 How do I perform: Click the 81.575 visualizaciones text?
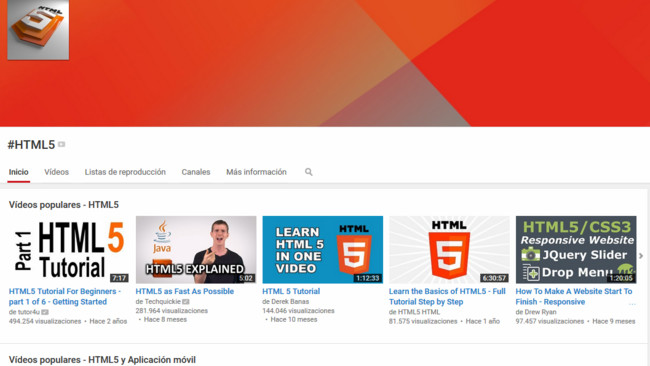(x=423, y=321)
